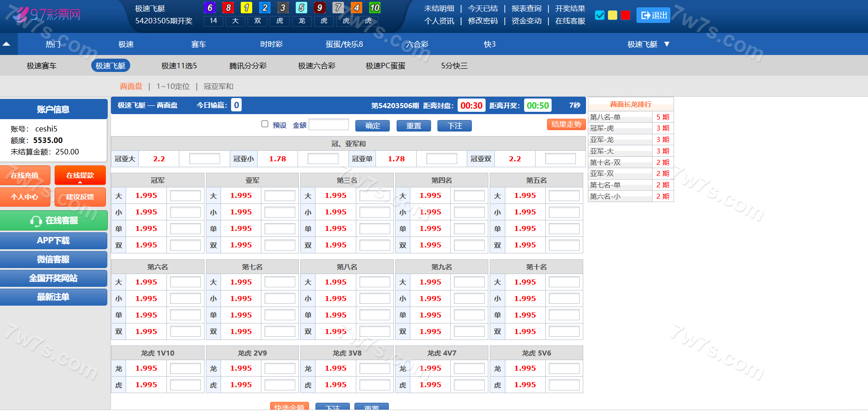Click the headset 在线客服 button
This screenshot has height=411, width=868.
point(54,220)
